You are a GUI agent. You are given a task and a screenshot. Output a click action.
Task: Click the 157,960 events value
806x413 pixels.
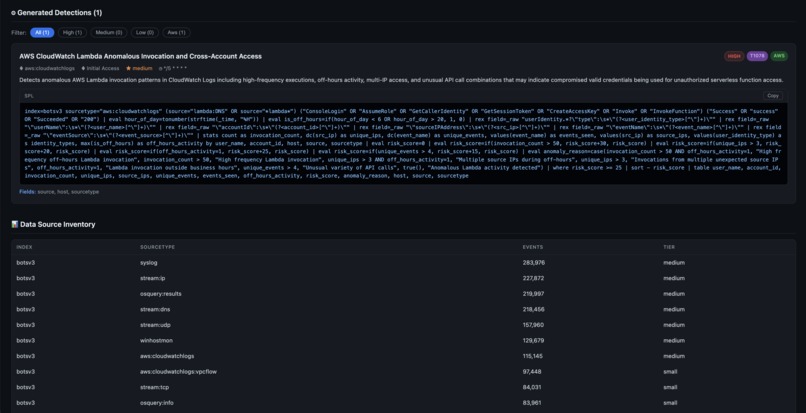click(534, 325)
